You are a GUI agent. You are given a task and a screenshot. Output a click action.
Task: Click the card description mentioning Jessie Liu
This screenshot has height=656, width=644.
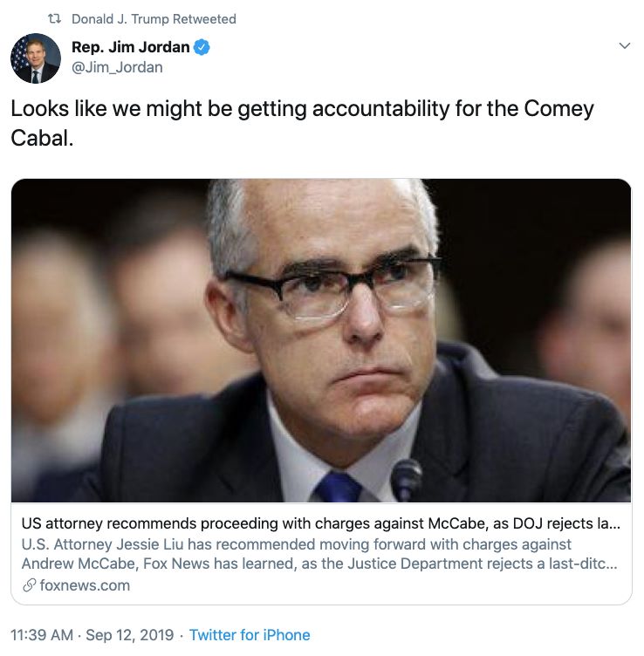(x=320, y=554)
